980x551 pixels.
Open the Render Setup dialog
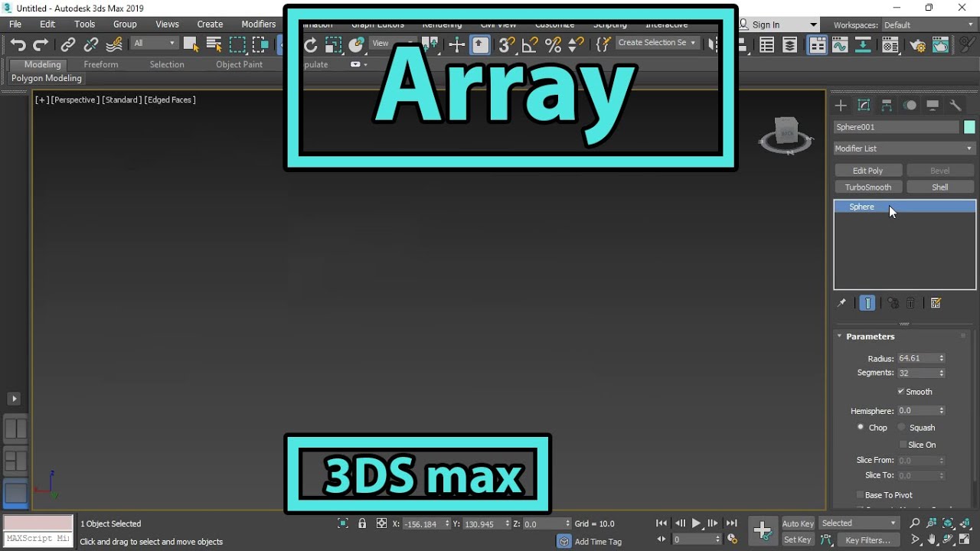click(x=917, y=45)
